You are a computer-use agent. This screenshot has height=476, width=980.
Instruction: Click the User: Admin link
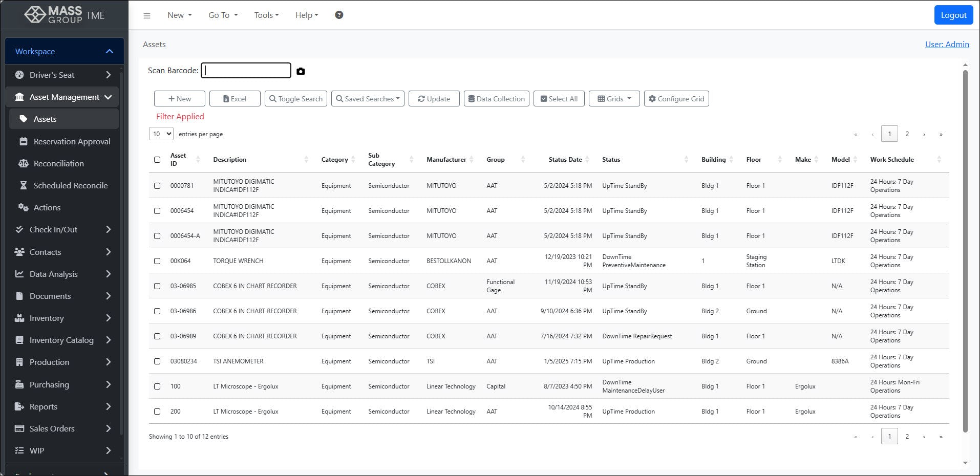tap(947, 44)
